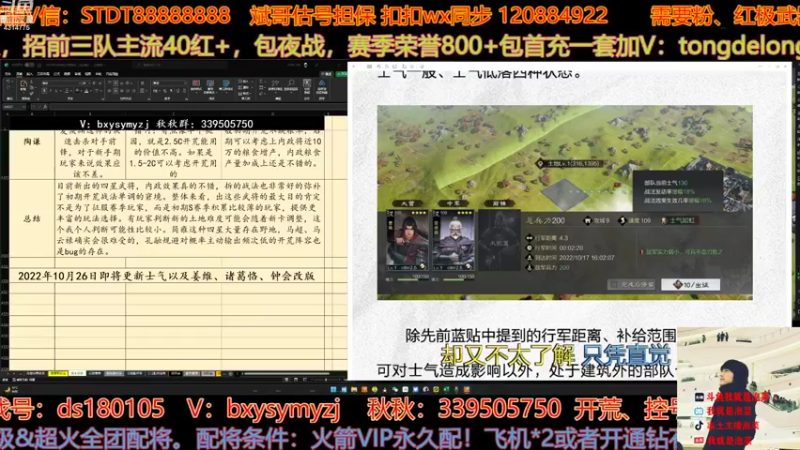Open the Excel Name Box dropdown
This screenshot has height=450, width=800.
23,107
